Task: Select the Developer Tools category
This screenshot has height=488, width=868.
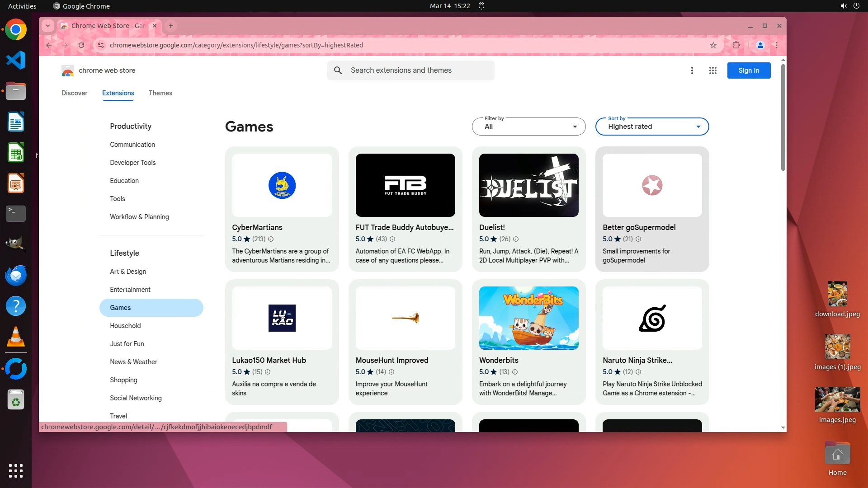Action: click(133, 163)
